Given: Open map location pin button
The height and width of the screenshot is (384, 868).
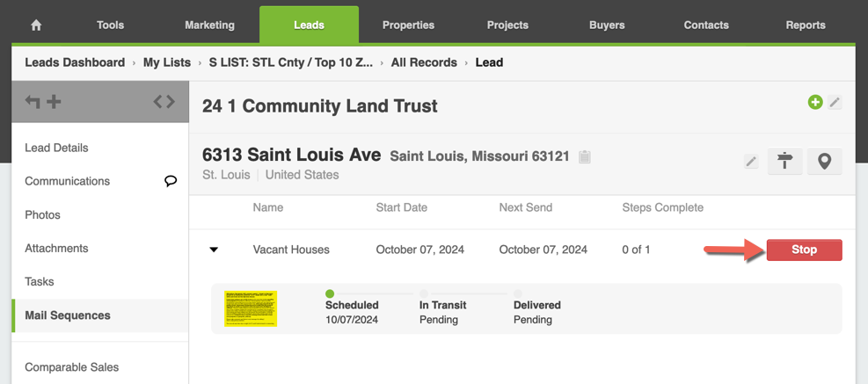Looking at the screenshot, I should (x=824, y=162).
